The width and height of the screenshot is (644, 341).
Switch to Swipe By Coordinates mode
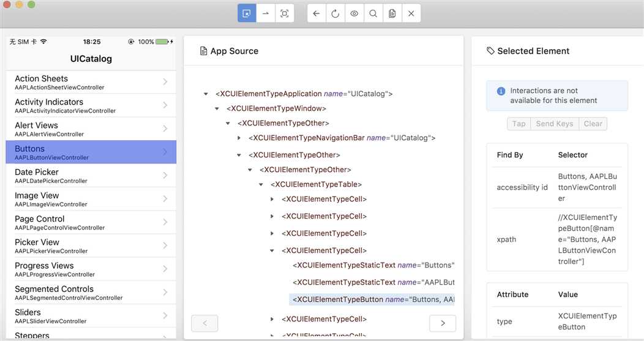[x=266, y=13]
